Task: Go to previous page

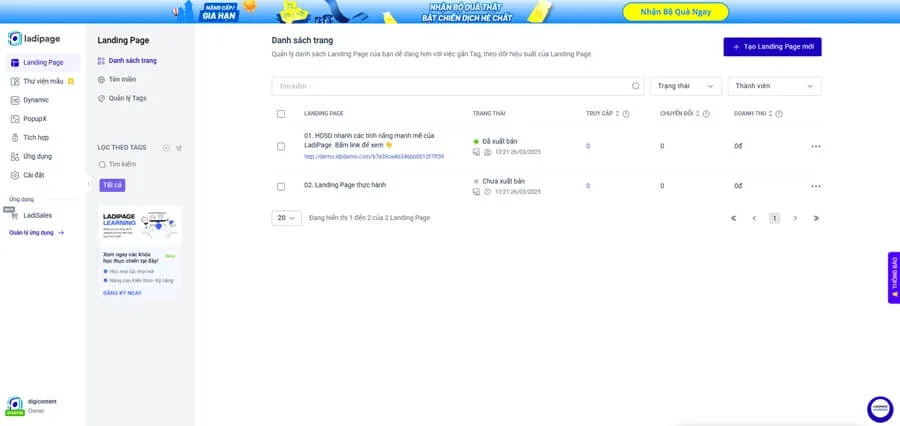Action: tap(754, 218)
